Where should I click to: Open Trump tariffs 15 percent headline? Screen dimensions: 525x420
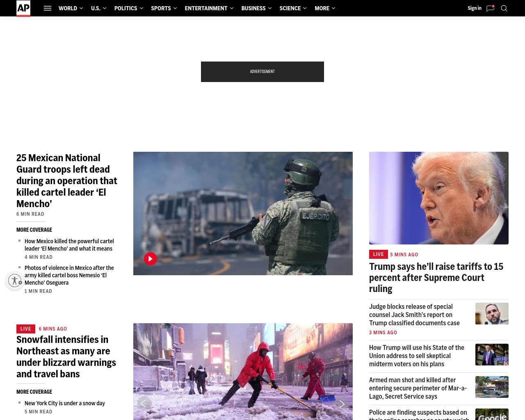coord(436,278)
